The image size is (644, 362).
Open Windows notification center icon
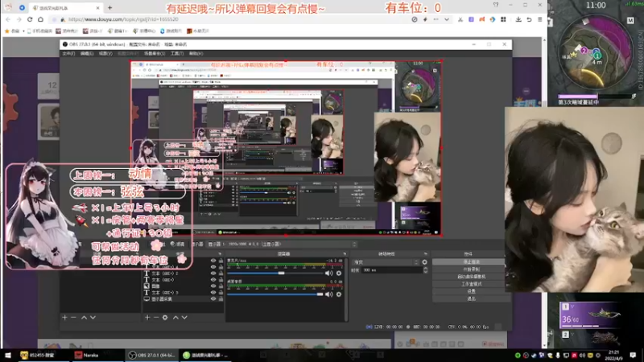point(633,355)
